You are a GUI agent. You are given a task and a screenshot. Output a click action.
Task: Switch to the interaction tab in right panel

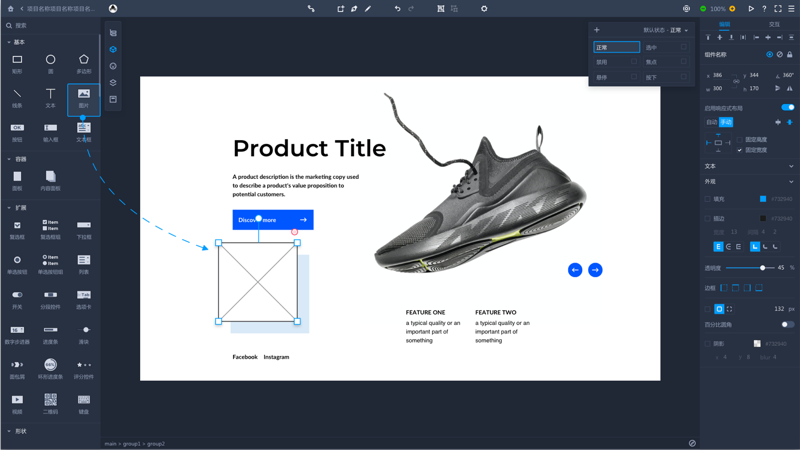(x=774, y=24)
